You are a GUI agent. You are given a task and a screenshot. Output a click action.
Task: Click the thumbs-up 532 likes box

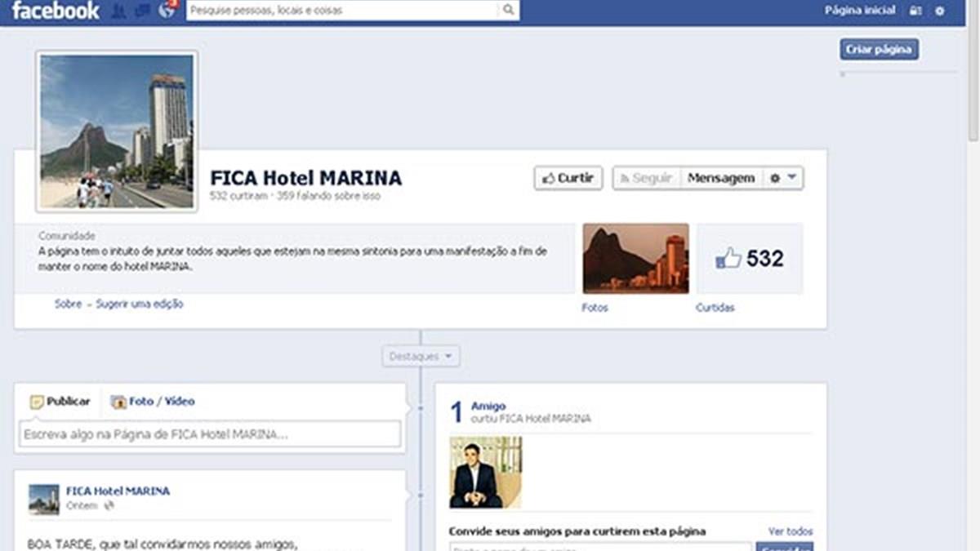(x=750, y=259)
